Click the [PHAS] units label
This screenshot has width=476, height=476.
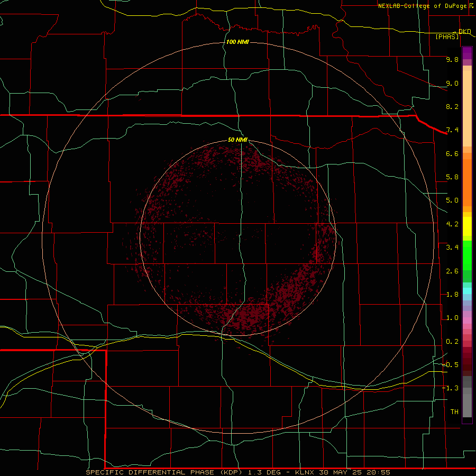447,36
